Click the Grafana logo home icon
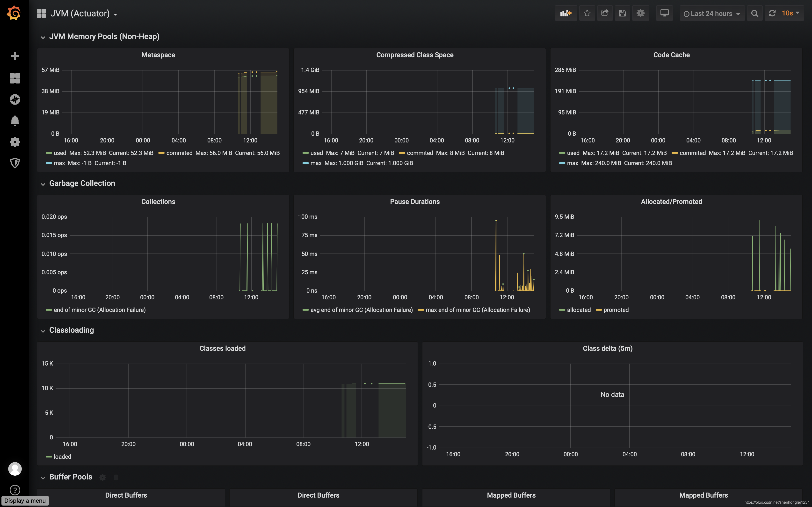This screenshot has width=812, height=507. [14, 14]
